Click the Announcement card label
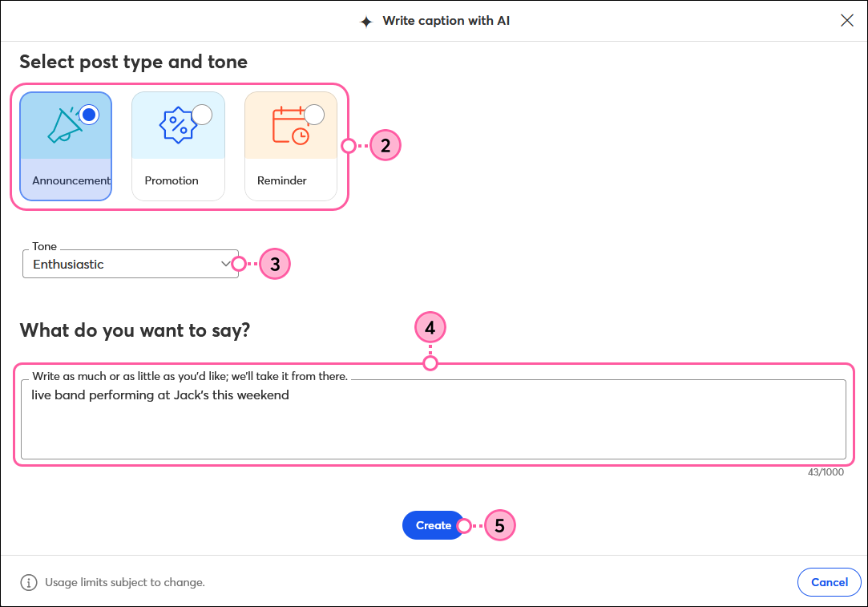This screenshot has width=868, height=607. [71, 180]
